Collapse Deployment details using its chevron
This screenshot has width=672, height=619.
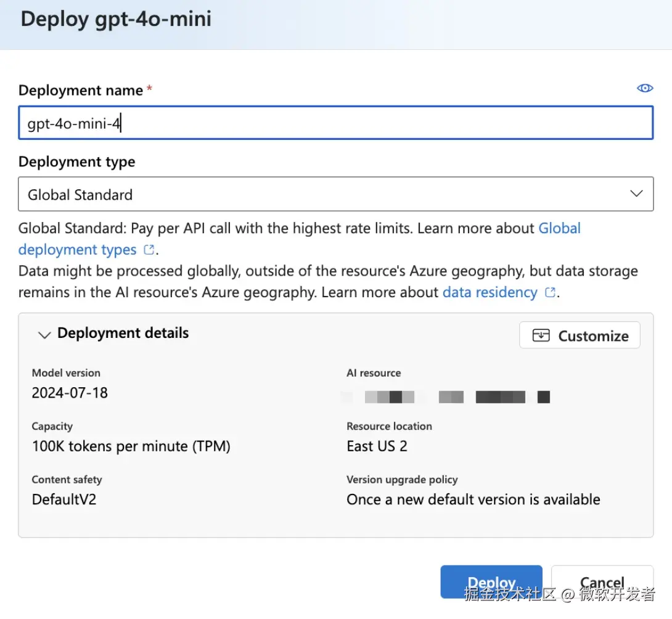click(44, 335)
